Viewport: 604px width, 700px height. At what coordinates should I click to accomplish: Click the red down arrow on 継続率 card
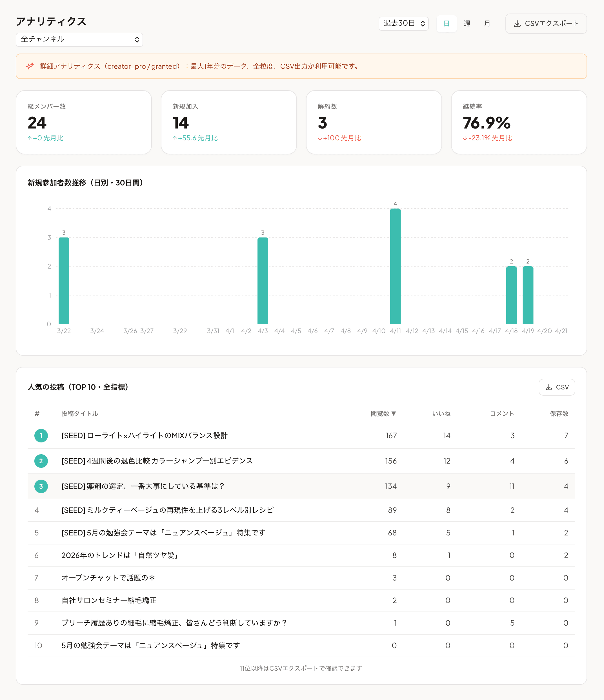click(465, 138)
